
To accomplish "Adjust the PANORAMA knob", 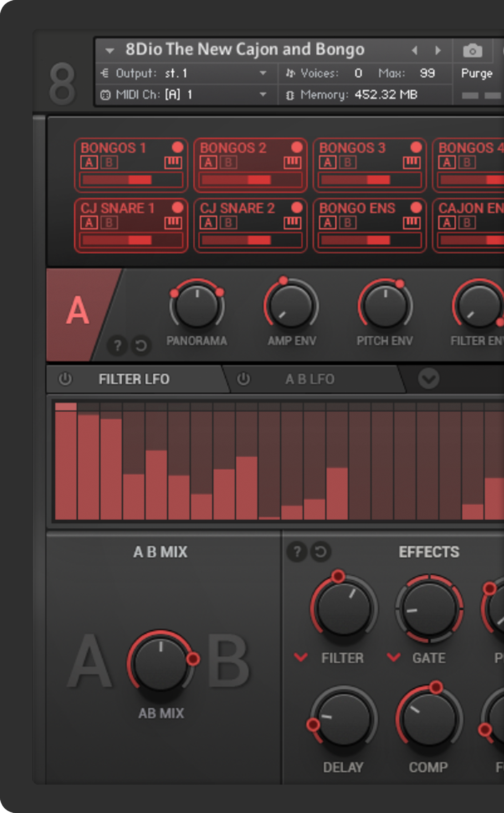I will click(x=197, y=306).
